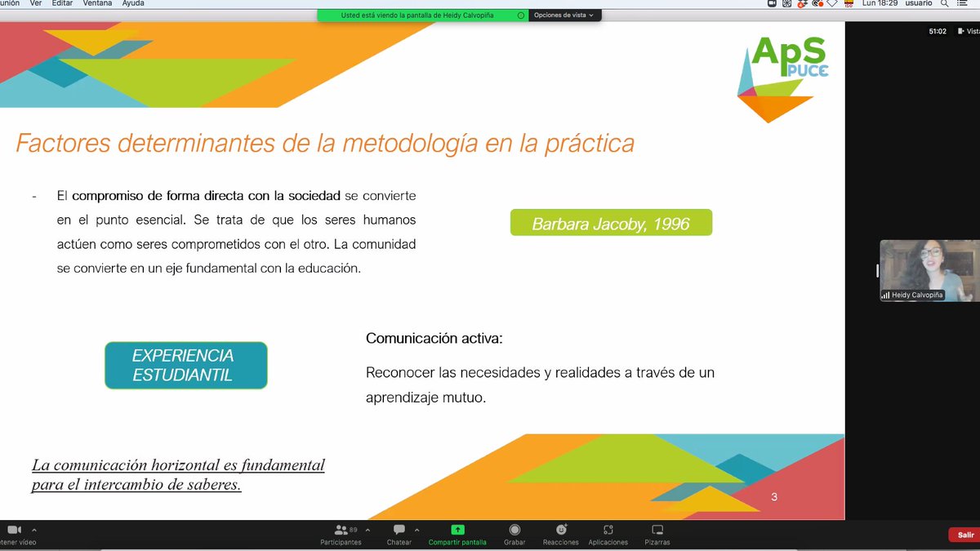980x551 pixels.
Task: Click the screen sharing notice banner
Action: 422,15
